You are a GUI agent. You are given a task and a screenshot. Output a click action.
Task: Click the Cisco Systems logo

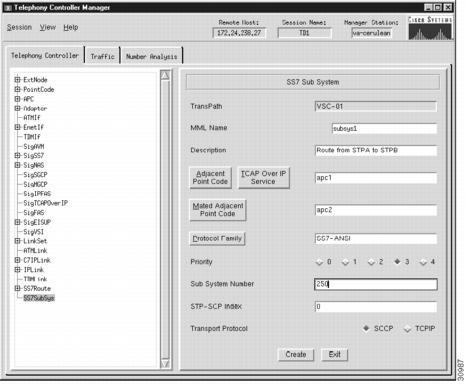430,28
